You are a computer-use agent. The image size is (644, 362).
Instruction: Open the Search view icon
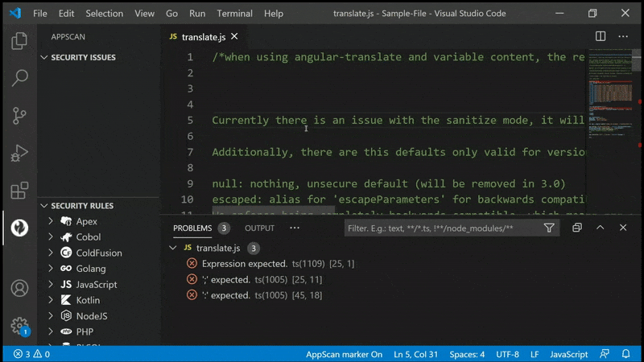pyautogui.click(x=19, y=78)
